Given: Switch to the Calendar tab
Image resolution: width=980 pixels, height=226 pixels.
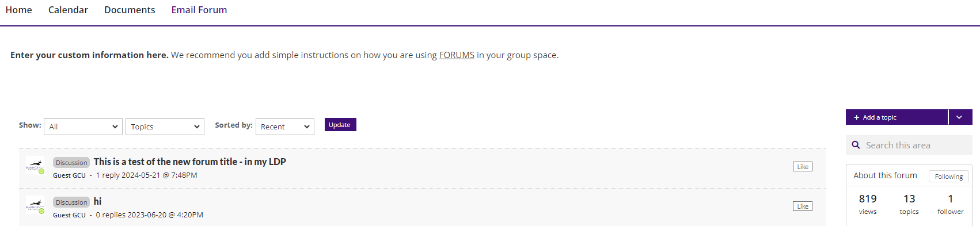Looking at the screenshot, I should click(x=68, y=10).
